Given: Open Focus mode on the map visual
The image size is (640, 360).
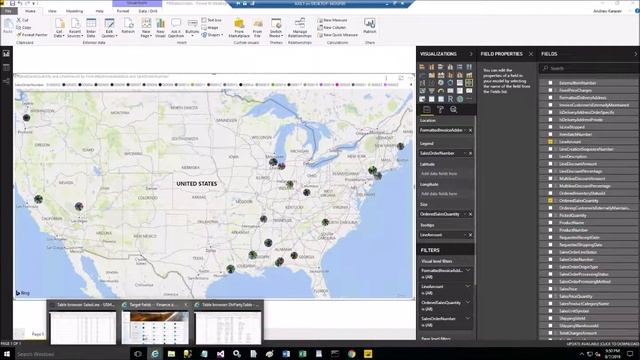Looking at the screenshot, I should (401, 78).
